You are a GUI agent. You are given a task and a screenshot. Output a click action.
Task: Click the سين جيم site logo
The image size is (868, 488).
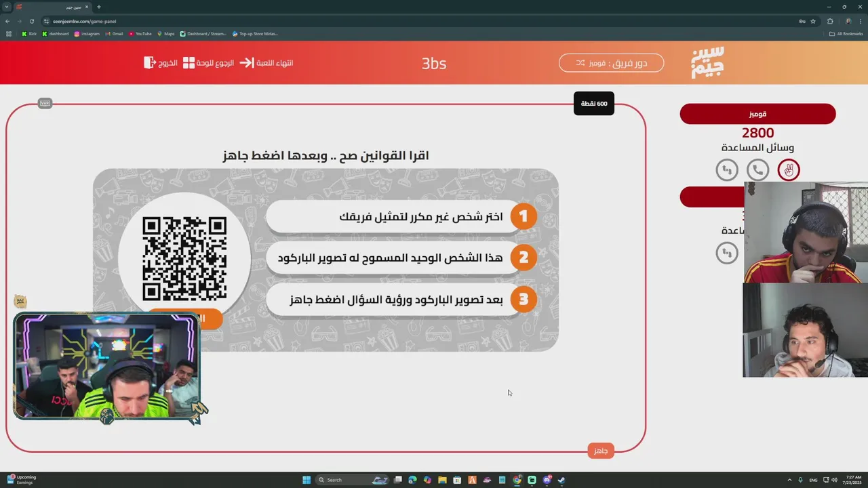point(707,62)
